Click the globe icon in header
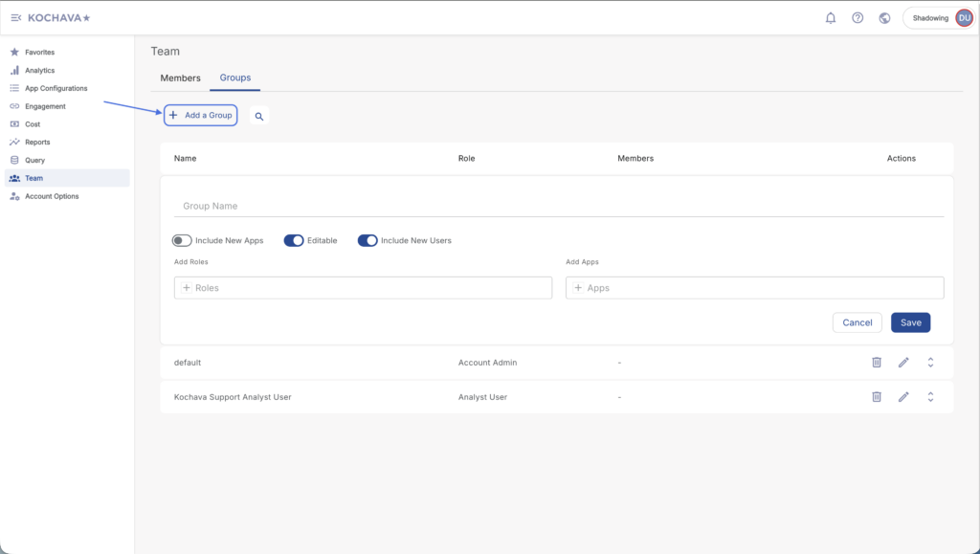This screenshot has height=554, width=980. [x=884, y=18]
